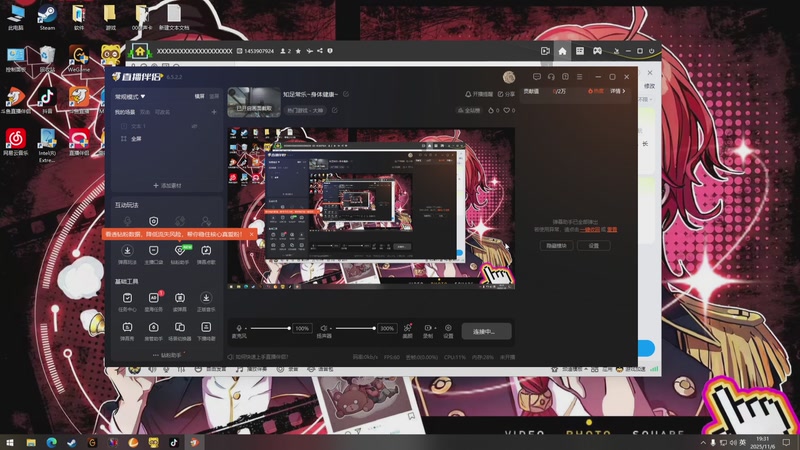
Task: Click 设置 button beside 隐藏模块
Action: [x=593, y=246]
